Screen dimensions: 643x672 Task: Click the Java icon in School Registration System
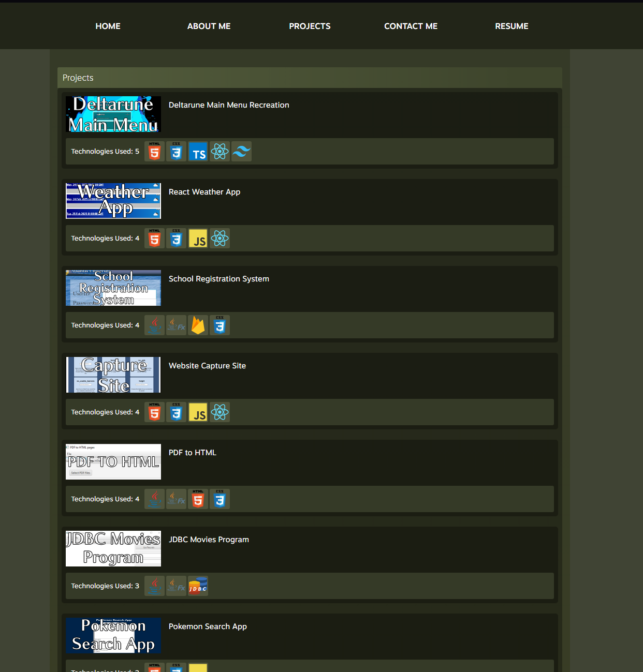click(x=154, y=325)
